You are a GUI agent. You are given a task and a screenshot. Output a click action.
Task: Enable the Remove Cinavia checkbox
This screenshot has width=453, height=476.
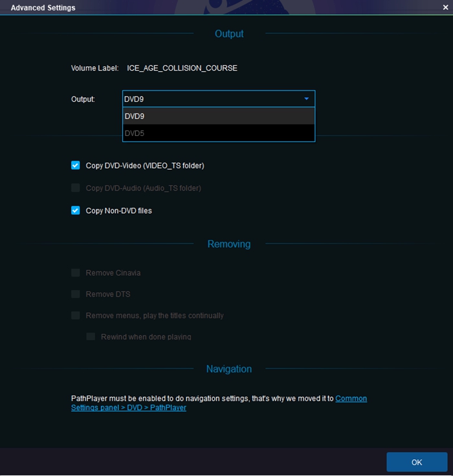[x=76, y=273]
